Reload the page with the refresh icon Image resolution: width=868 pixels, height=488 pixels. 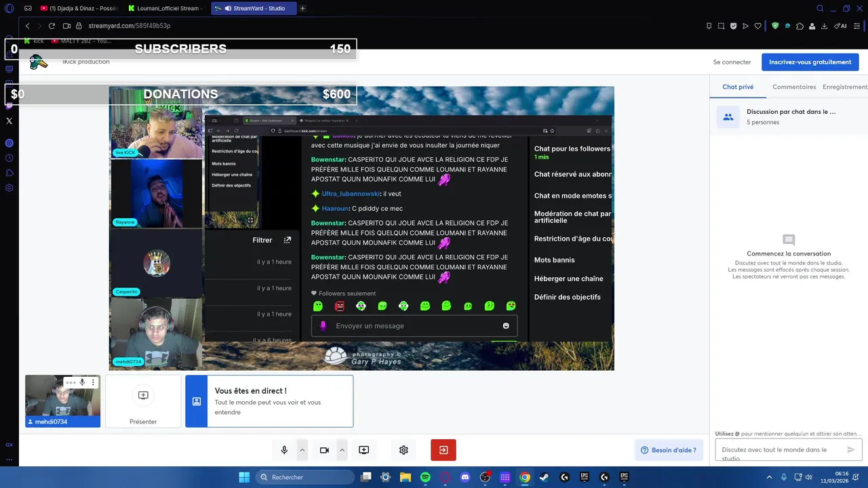click(52, 26)
